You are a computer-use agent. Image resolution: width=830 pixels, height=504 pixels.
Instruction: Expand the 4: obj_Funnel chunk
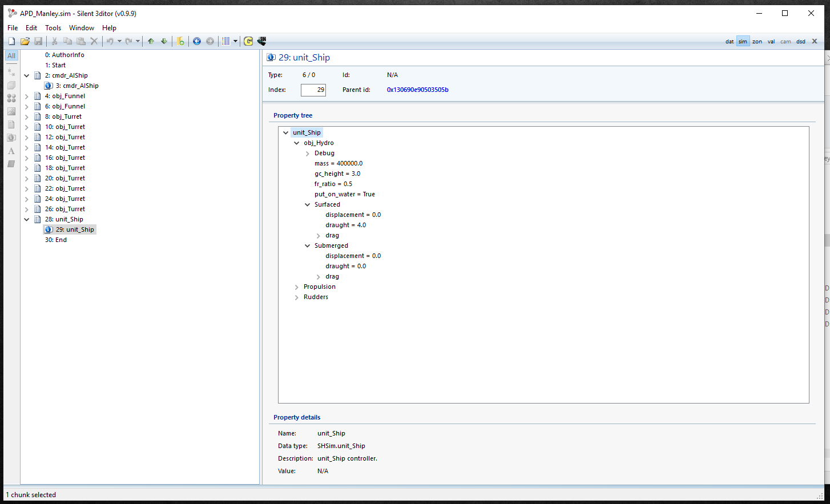coord(27,96)
